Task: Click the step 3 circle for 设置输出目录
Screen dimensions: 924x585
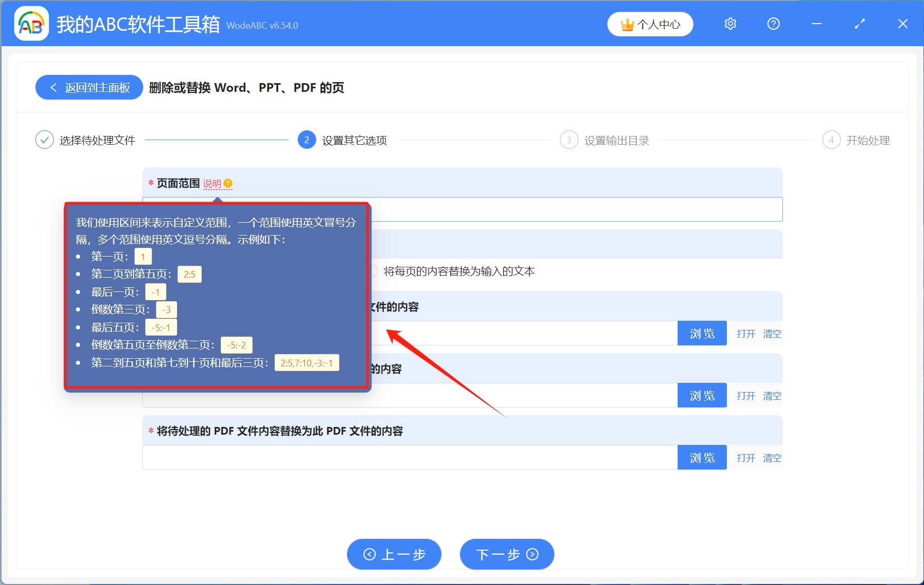Action: click(569, 140)
